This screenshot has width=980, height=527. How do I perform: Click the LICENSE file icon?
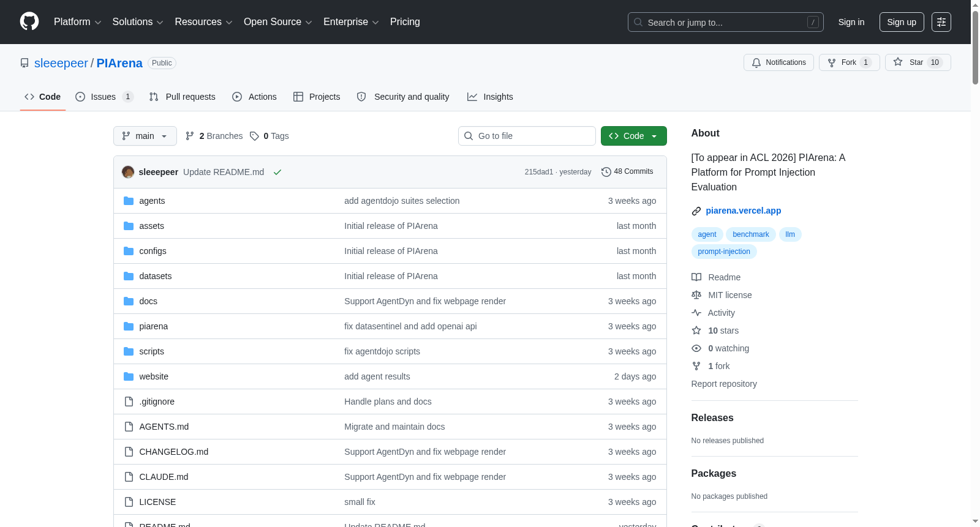[x=129, y=502]
